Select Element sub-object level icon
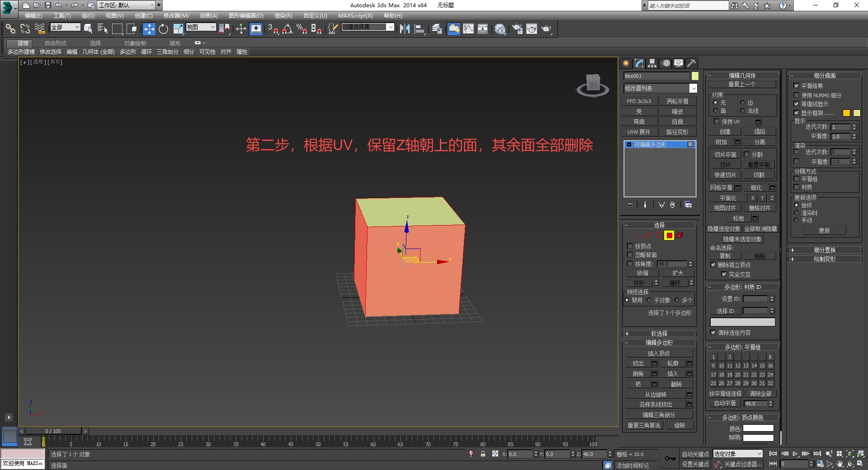This screenshot has width=868, height=470. click(x=679, y=235)
